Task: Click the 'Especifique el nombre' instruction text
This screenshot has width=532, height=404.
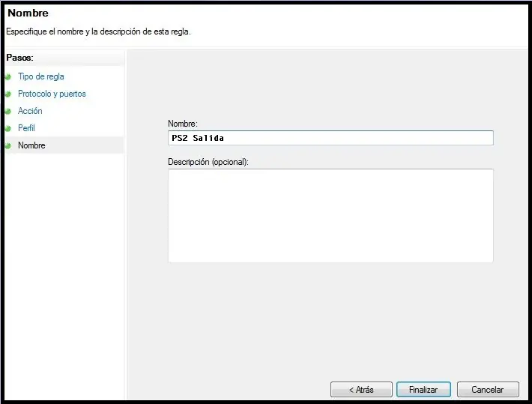Action: click(98, 31)
